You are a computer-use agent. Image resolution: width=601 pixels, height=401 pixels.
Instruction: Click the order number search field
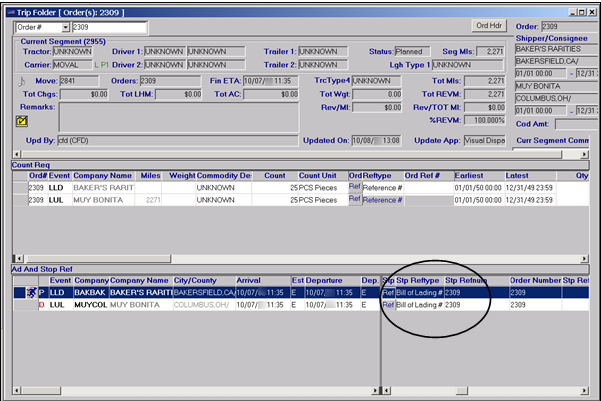click(108, 27)
